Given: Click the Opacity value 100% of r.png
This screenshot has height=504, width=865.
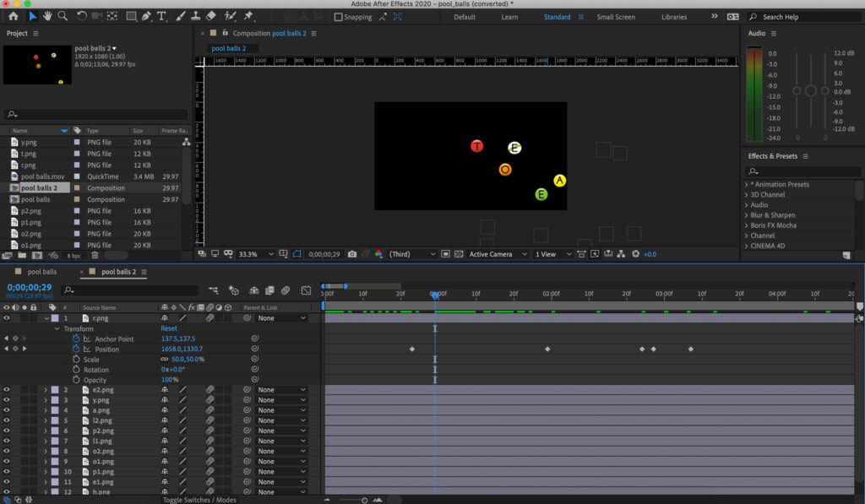Looking at the screenshot, I should (169, 380).
